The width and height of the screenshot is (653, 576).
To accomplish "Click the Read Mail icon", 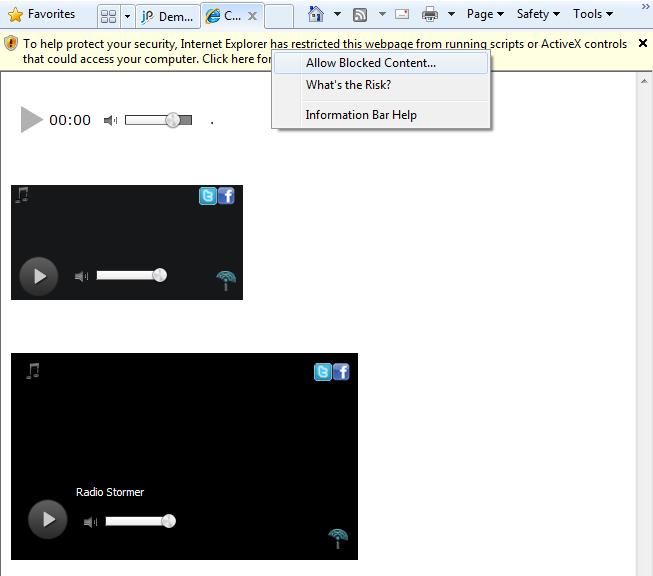I will [402, 15].
